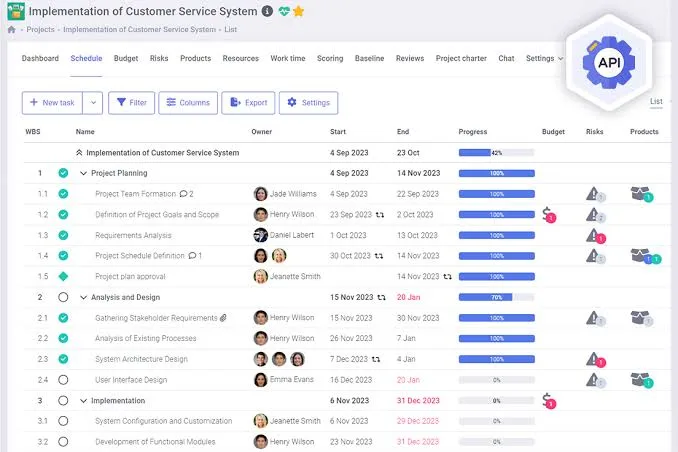Open risk icon for Definition of Project Goals row

595,215
